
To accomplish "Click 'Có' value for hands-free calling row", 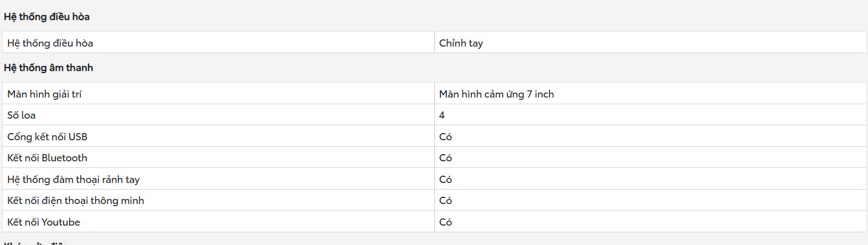I will [x=445, y=180].
